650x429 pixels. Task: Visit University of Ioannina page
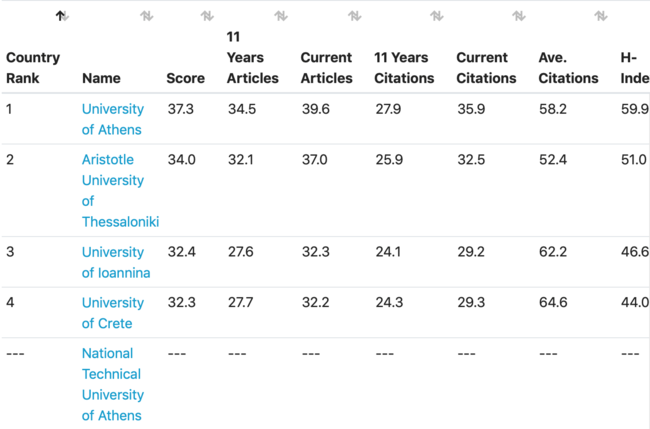tap(116, 262)
